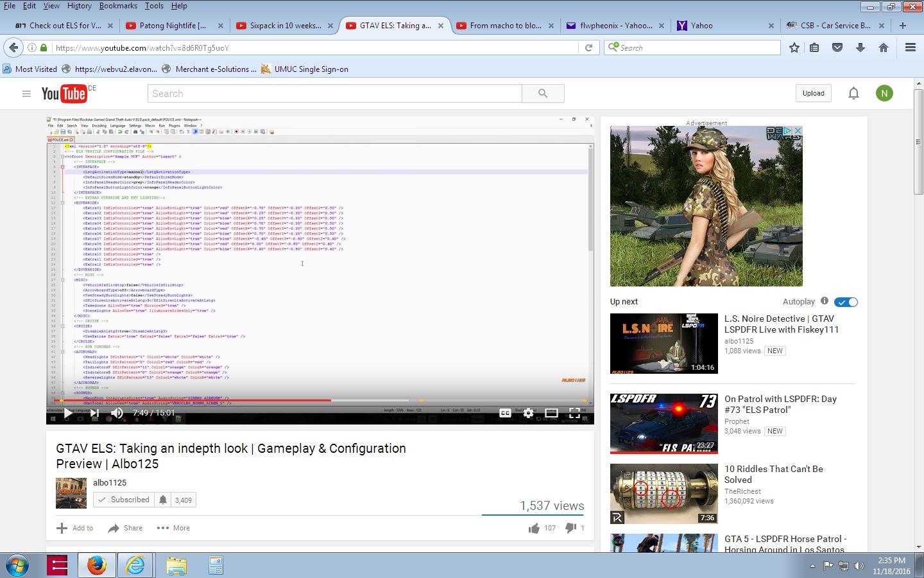Turn off the Autoplay switch
924x578 pixels.
coord(846,302)
